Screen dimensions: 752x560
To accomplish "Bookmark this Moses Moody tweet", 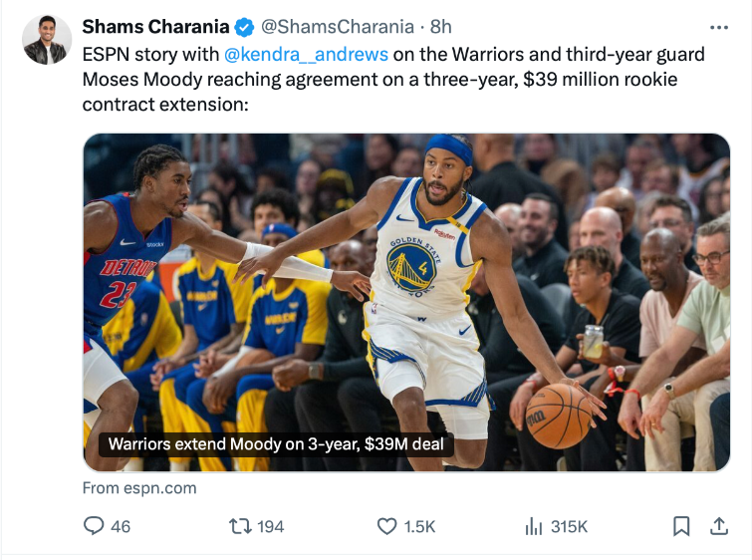I will pyautogui.click(x=681, y=526).
